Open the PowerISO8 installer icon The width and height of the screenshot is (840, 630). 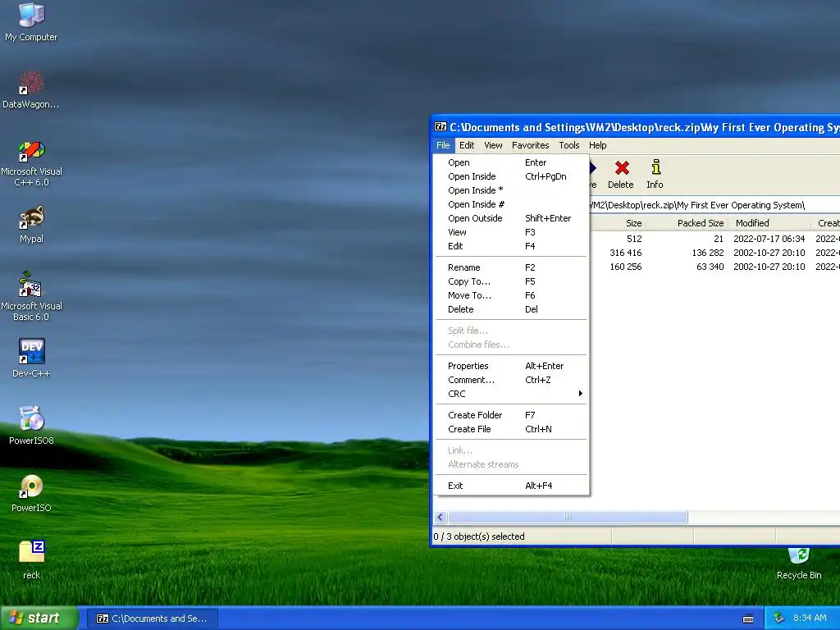32,426
